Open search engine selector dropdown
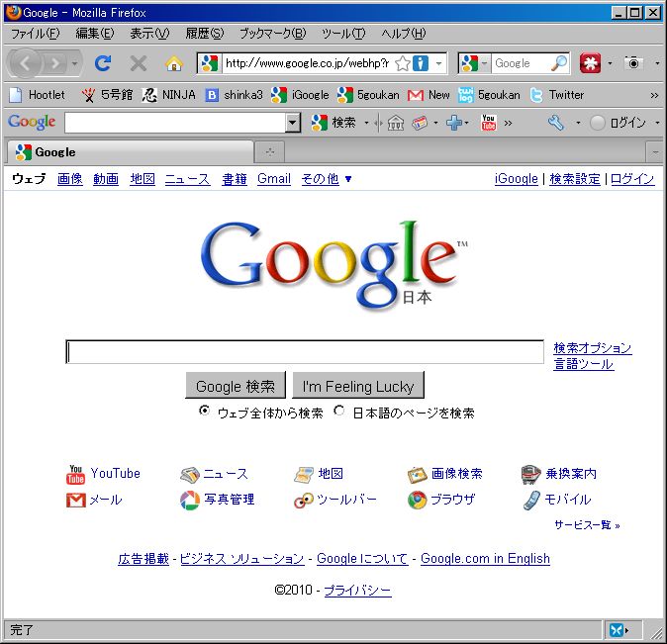 click(484, 63)
